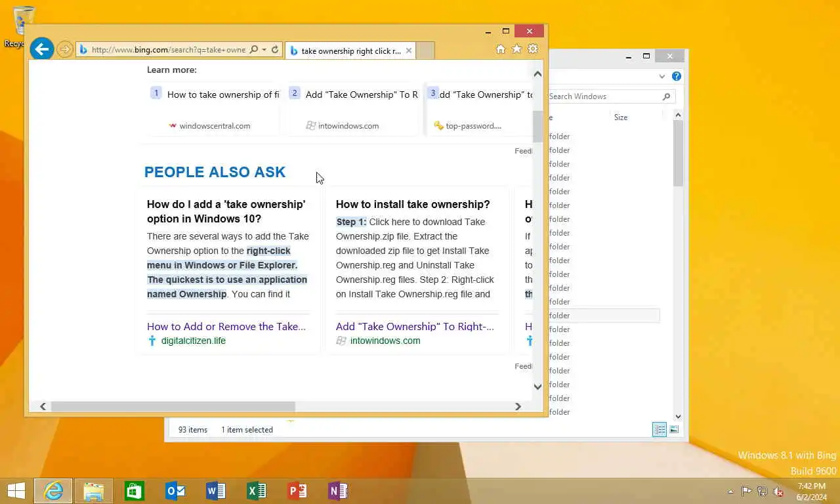Screen dimensions: 840x504
Task: Open windowscentral.com learn more card
Action: (x=214, y=109)
